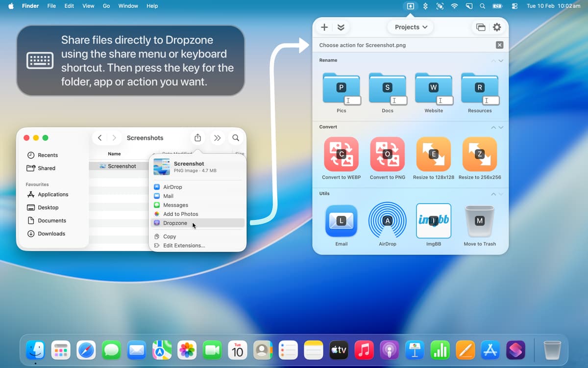Collapse the Rename section
Image resolution: width=588 pixels, height=368 pixels.
click(x=493, y=61)
